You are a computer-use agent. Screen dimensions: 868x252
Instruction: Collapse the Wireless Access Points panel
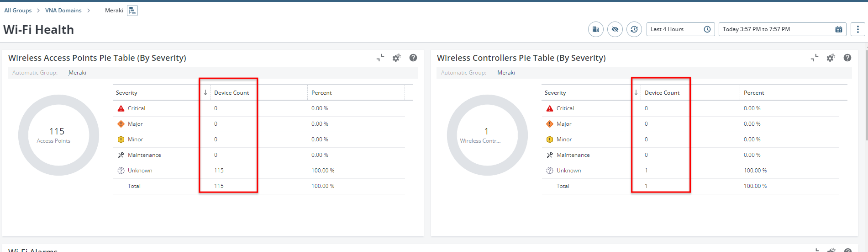pos(380,58)
